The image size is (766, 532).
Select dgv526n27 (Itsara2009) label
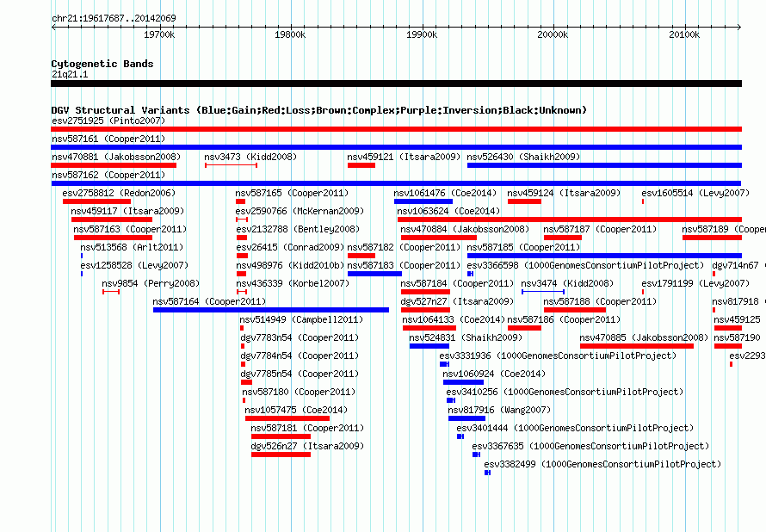tap(307, 446)
